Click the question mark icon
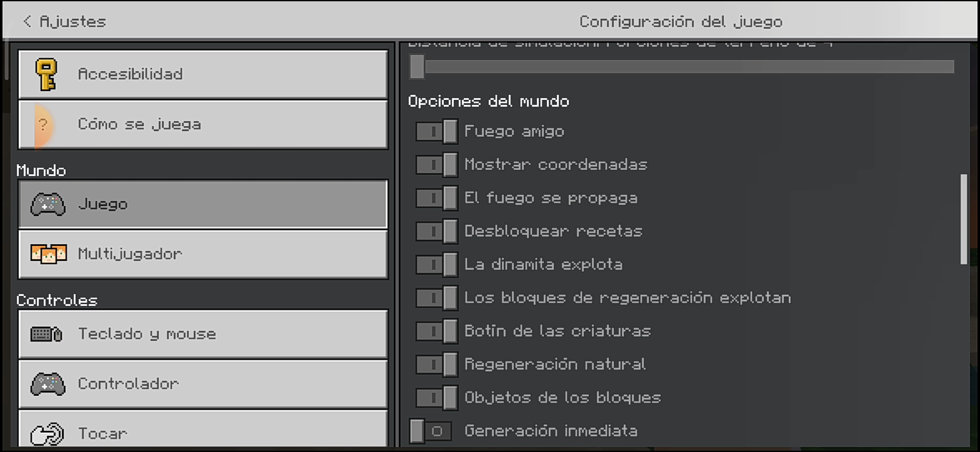This screenshot has height=452, width=980. pyautogui.click(x=43, y=125)
